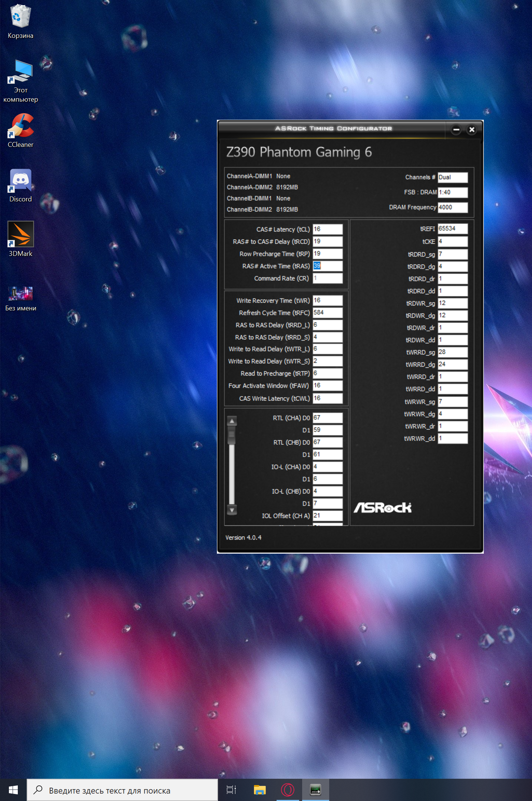The width and height of the screenshot is (532, 801).
Task: Click the scroll down arrow in RTL list
Action: [232, 510]
